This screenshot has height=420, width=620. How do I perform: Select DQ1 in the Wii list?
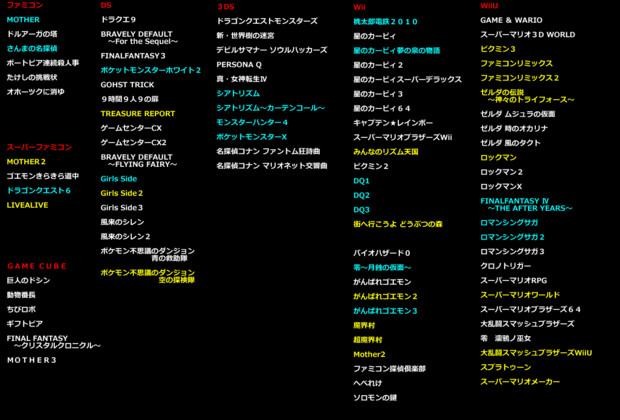tap(361, 181)
